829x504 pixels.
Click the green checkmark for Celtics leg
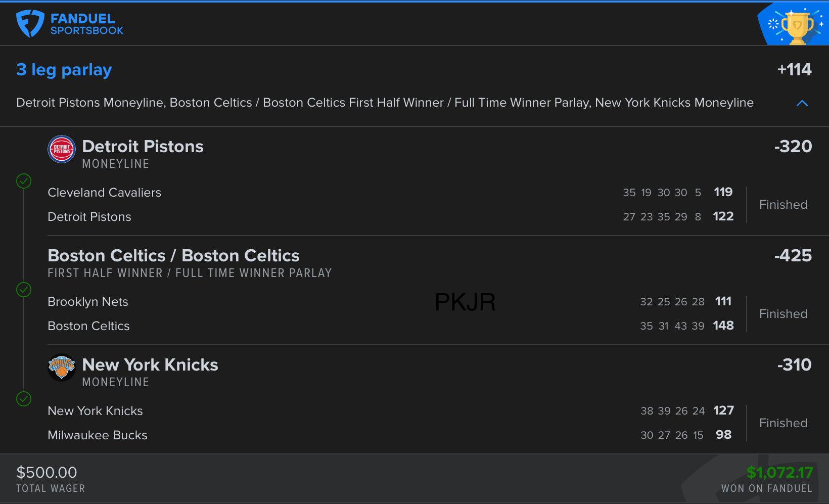(24, 290)
